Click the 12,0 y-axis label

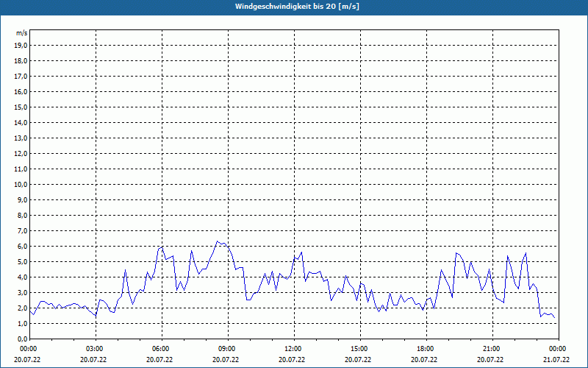(21, 154)
